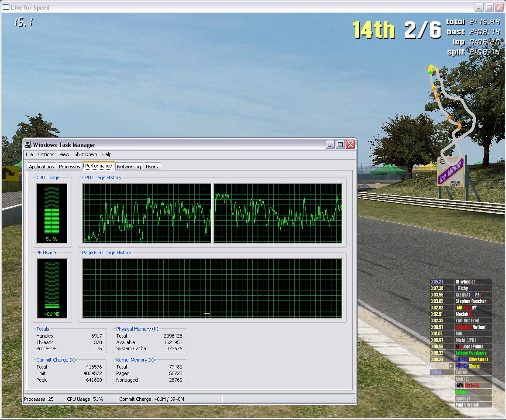The image size is (506, 420).
Task: Click Physical Memory Total 2096428
Action: pos(173,336)
